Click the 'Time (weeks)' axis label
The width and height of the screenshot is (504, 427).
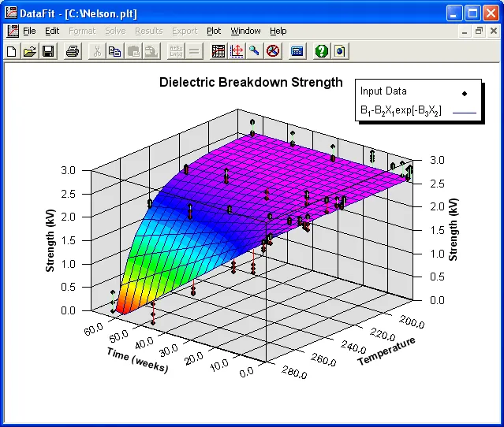137,360
